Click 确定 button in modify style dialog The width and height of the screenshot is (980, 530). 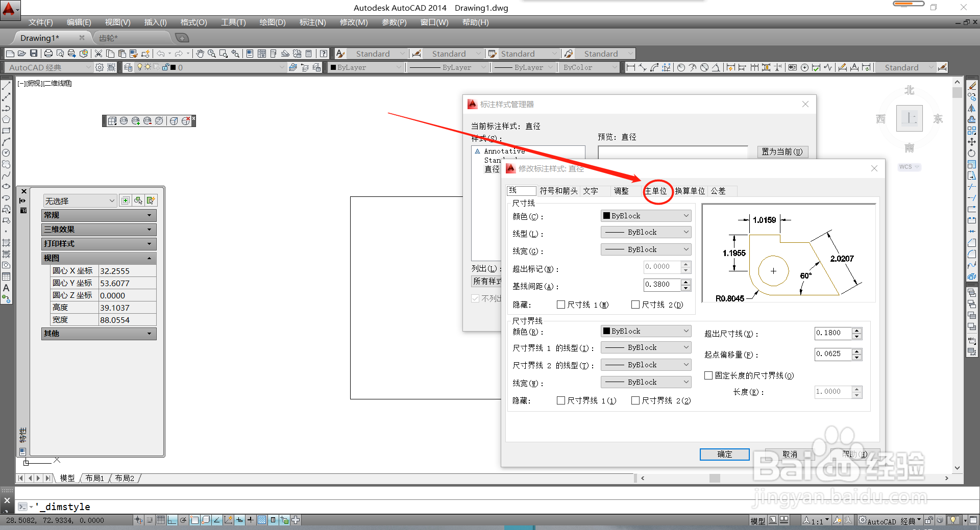pyautogui.click(x=724, y=455)
